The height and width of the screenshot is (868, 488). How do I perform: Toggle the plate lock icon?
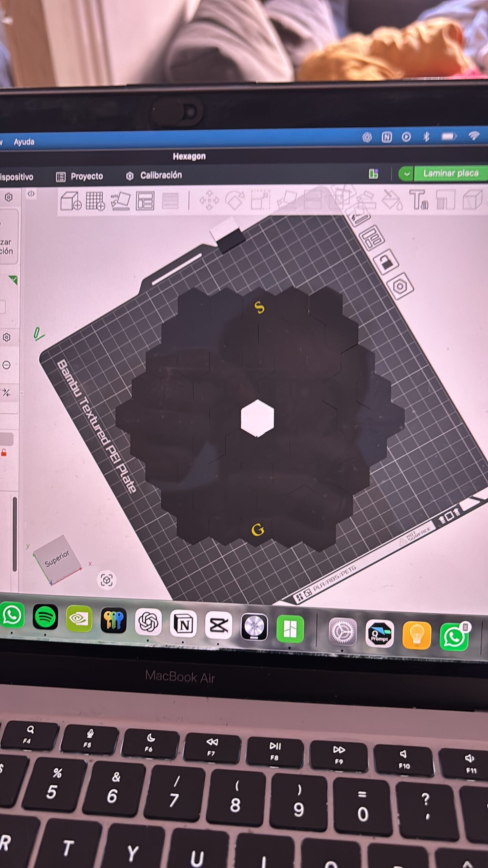coord(386,262)
